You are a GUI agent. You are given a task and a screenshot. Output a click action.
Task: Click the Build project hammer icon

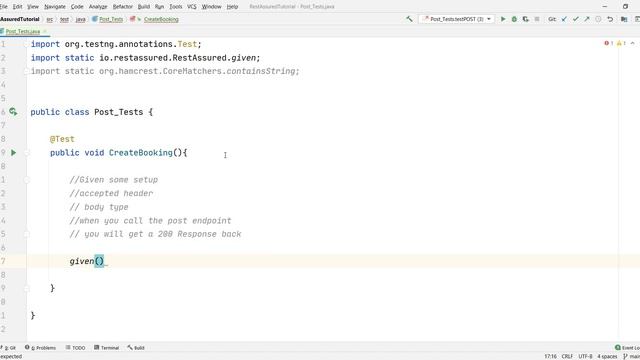tap(409, 19)
